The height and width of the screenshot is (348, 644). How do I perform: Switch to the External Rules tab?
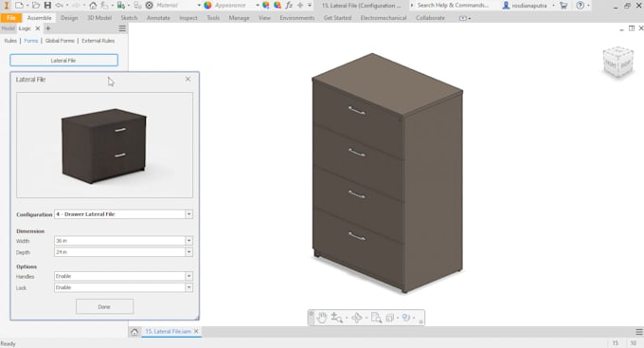pyautogui.click(x=98, y=41)
